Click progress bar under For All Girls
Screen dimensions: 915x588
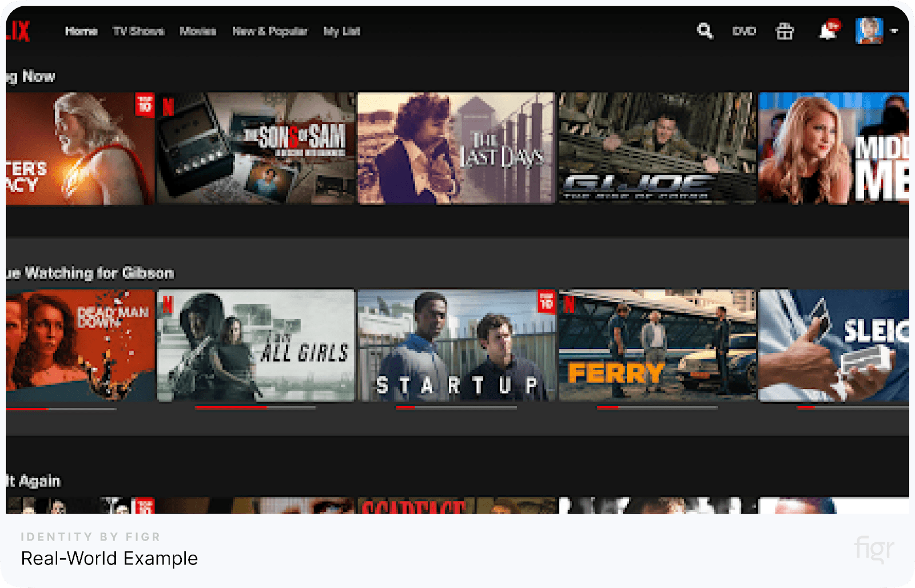coord(255,408)
